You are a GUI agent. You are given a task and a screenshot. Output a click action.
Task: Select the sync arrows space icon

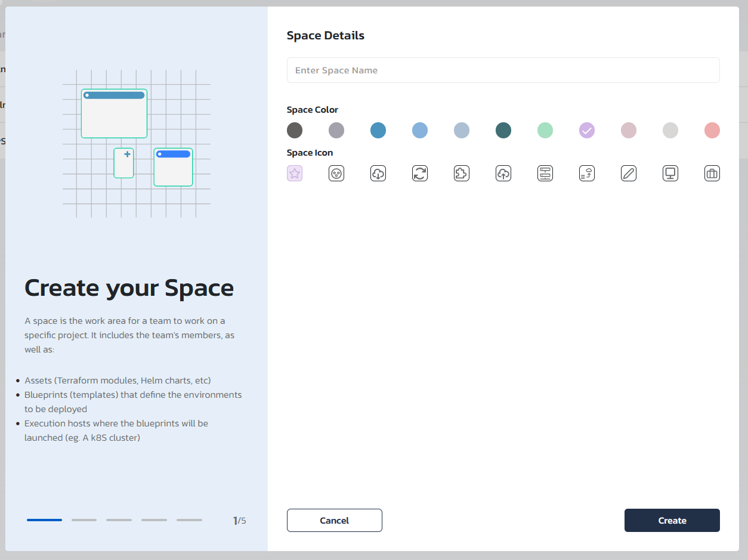click(x=419, y=173)
